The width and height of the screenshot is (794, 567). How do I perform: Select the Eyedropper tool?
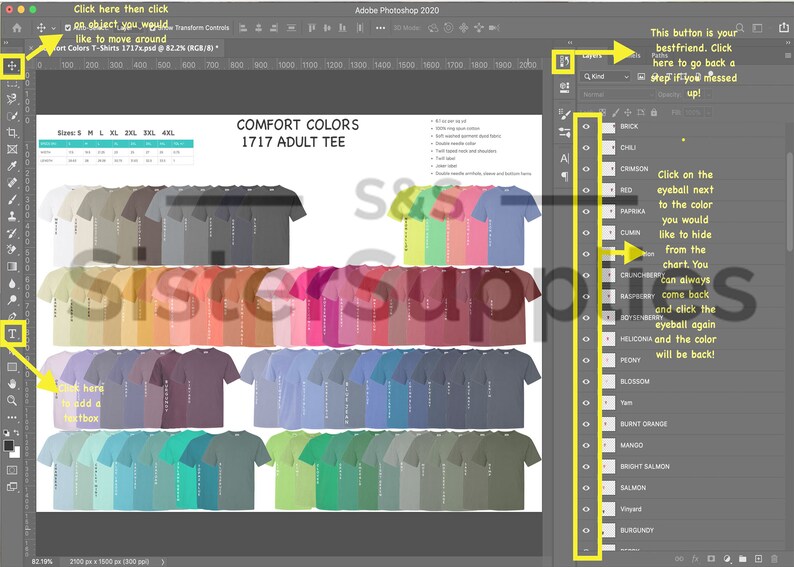(x=12, y=166)
